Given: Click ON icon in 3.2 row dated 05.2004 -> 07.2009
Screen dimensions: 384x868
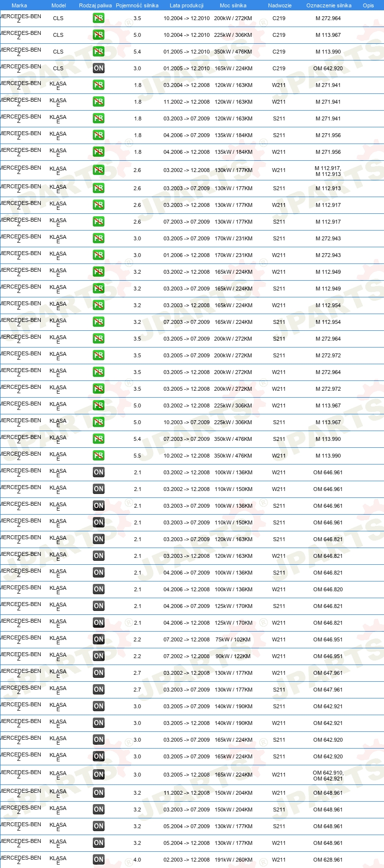Looking at the screenshot, I should point(99,826).
